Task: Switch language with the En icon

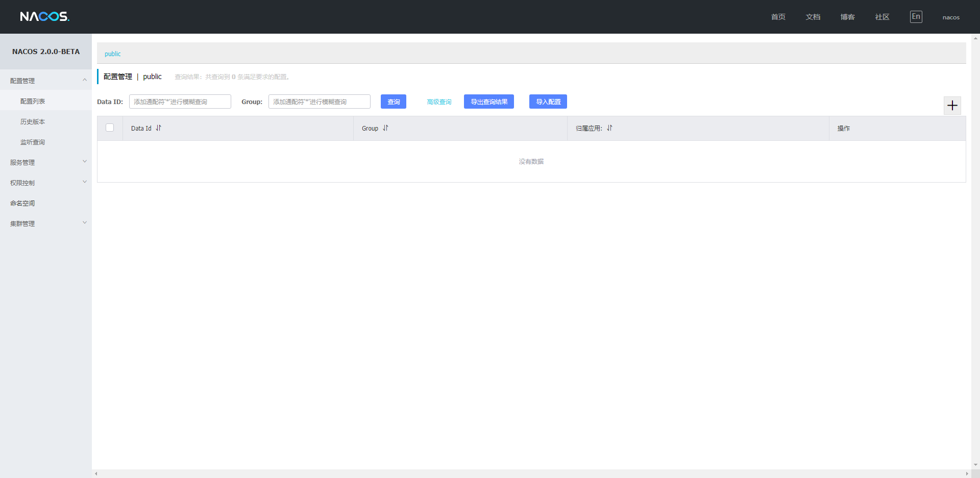Action: [x=916, y=17]
